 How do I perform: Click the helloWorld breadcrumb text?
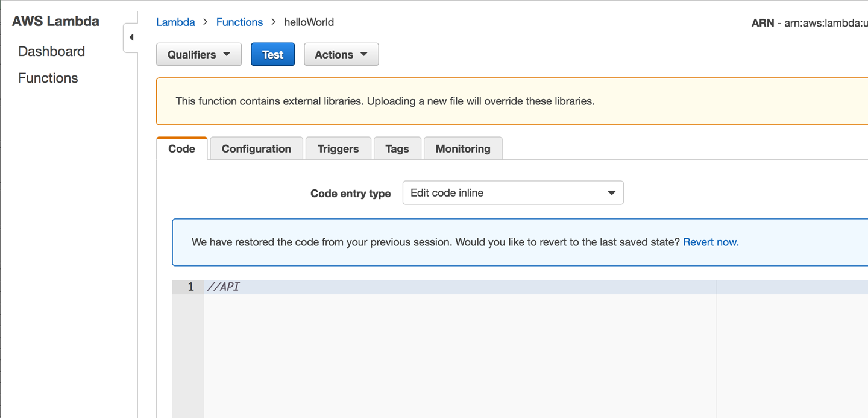click(x=309, y=22)
